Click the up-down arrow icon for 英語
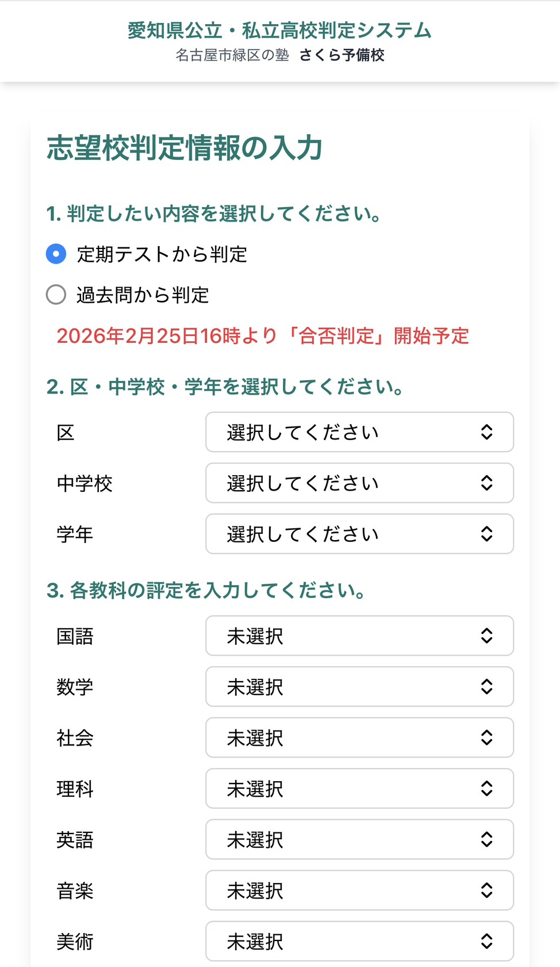Image resolution: width=560 pixels, height=967 pixels. tap(486, 839)
